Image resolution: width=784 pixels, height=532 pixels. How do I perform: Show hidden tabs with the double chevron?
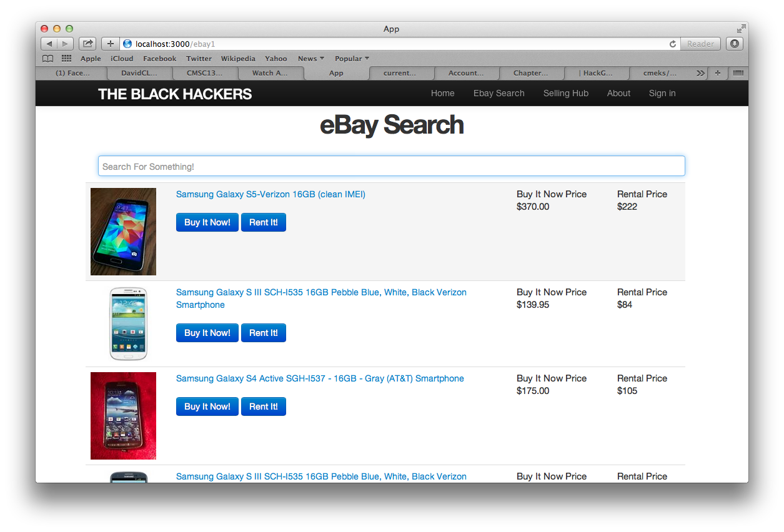pyautogui.click(x=700, y=73)
